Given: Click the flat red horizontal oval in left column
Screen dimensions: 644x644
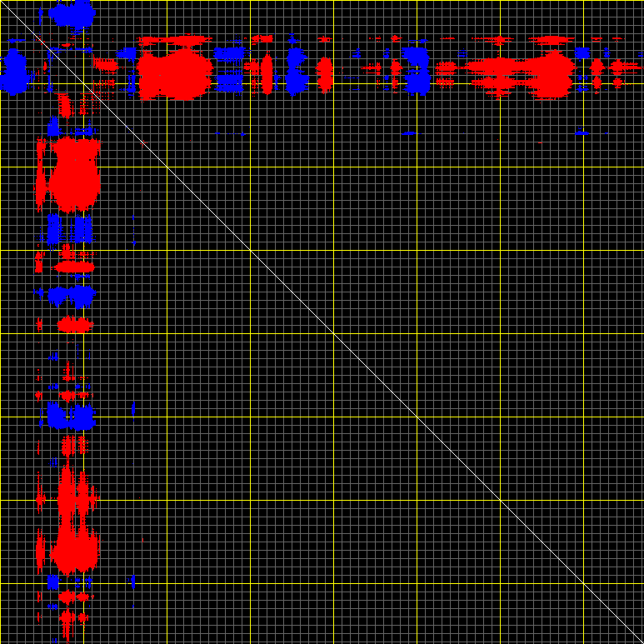Looking at the screenshot, I should tap(74, 267).
